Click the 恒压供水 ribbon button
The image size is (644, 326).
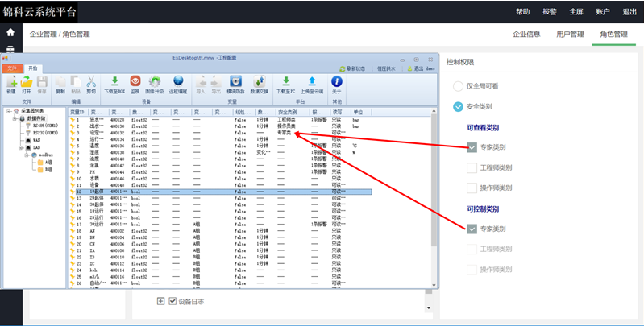(386, 69)
